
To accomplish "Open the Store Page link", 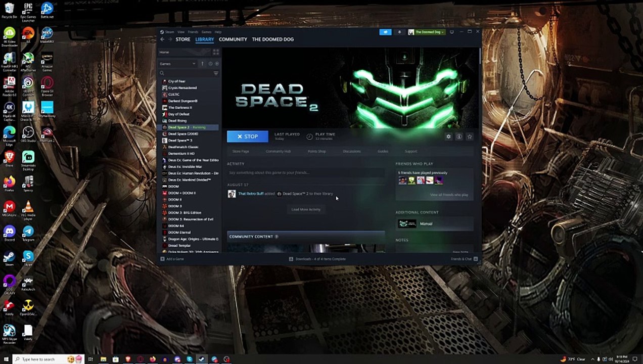I will coord(241,151).
